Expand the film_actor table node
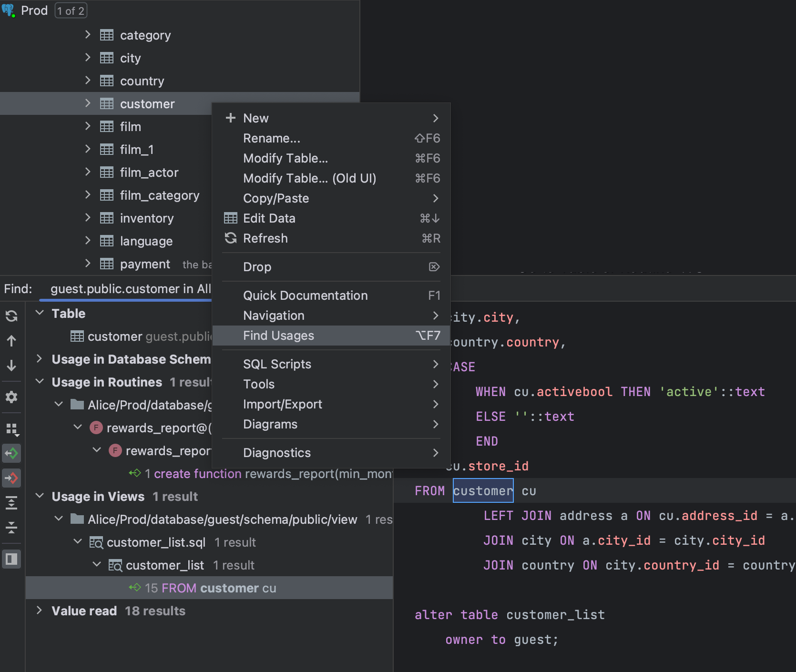 point(88,172)
